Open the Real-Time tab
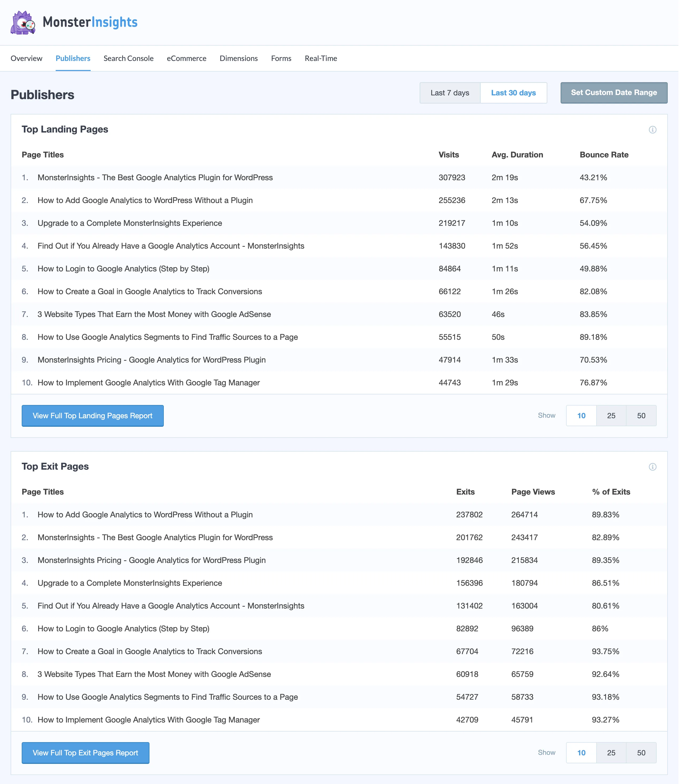 [x=321, y=58]
